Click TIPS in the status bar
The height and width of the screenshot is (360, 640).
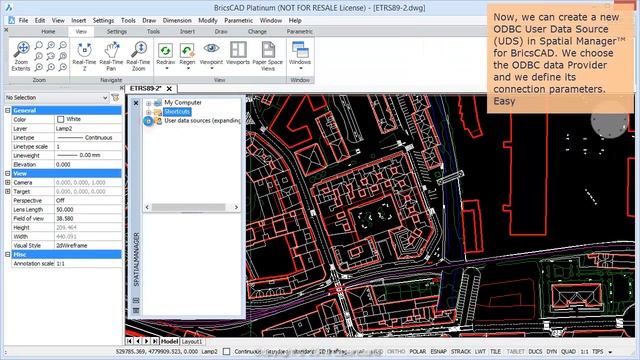pos(598,351)
